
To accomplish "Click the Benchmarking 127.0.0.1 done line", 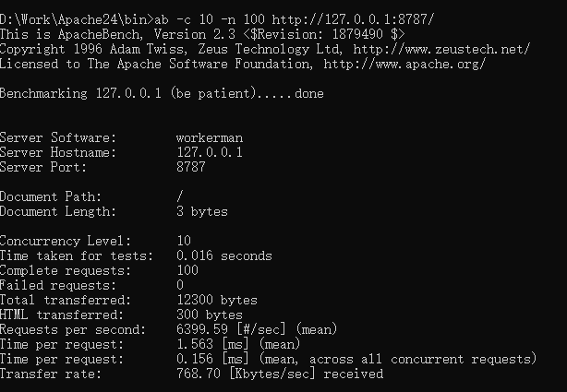I will pyautogui.click(x=162, y=93).
